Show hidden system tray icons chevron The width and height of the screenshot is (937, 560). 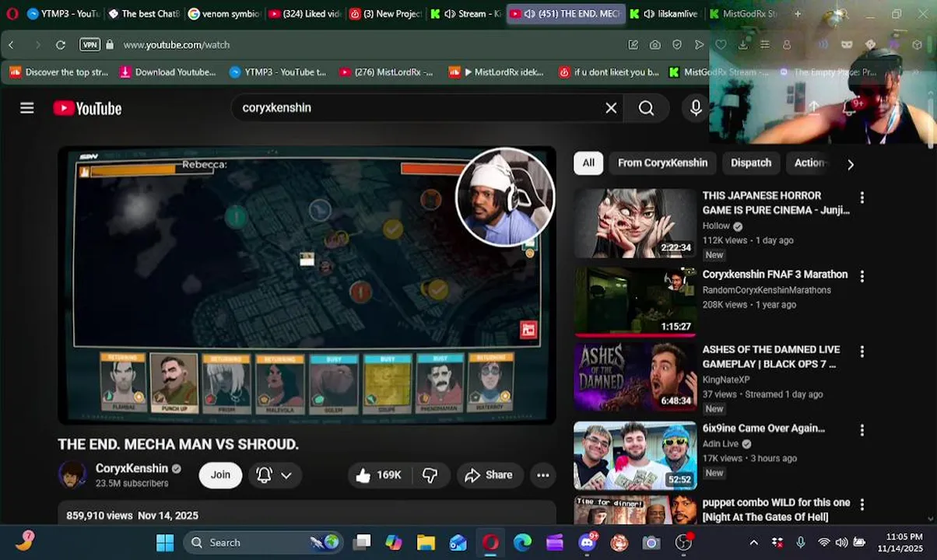pyautogui.click(x=753, y=542)
